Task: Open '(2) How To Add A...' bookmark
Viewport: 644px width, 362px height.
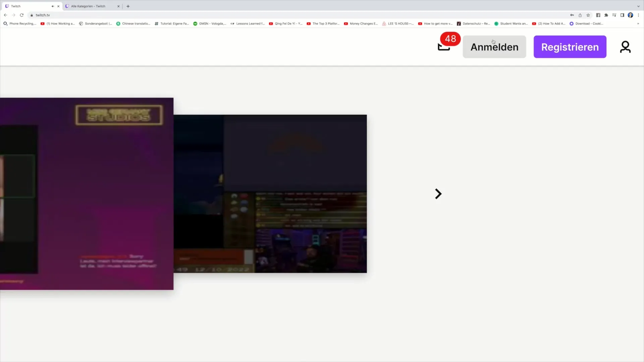Action: point(549,23)
